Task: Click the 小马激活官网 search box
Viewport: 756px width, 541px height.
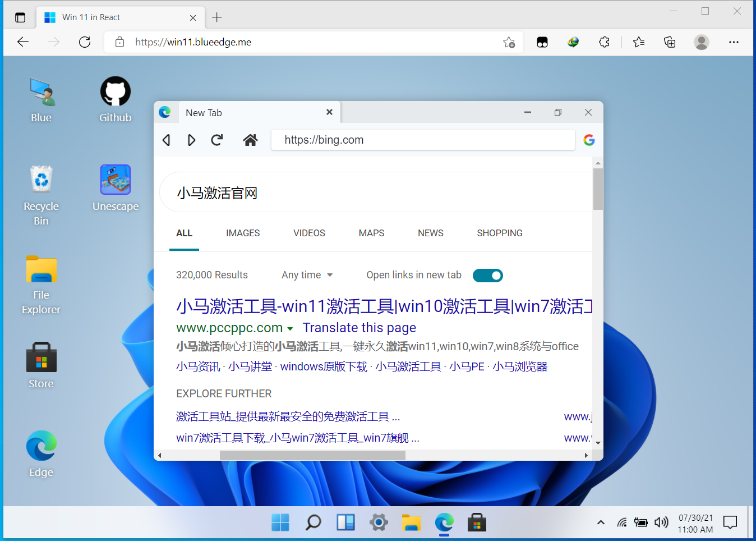Action: 376,193
